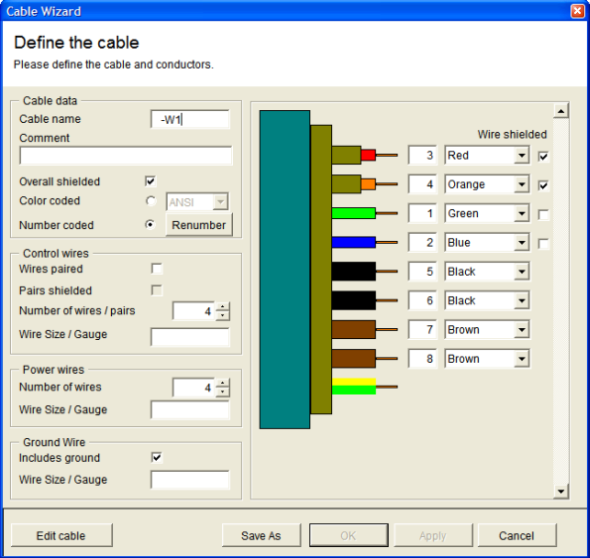Click the teal cable jacket in diagram

[285, 269]
